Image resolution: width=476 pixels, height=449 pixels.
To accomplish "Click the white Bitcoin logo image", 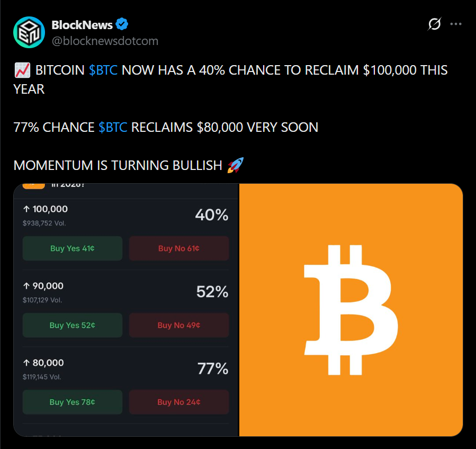I will (x=351, y=310).
